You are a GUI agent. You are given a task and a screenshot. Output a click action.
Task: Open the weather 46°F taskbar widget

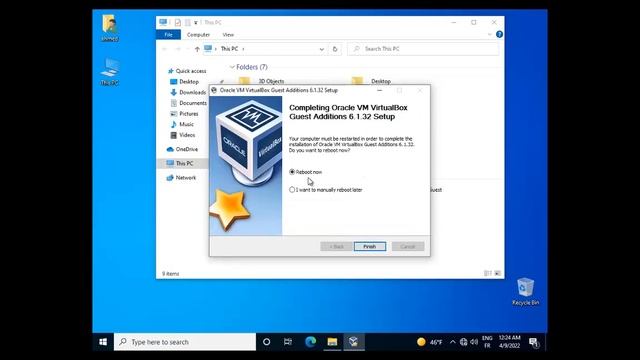coord(430,342)
